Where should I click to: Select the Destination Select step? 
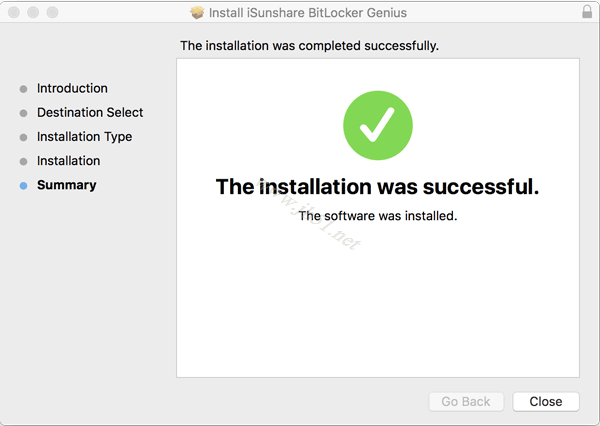pos(90,113)
